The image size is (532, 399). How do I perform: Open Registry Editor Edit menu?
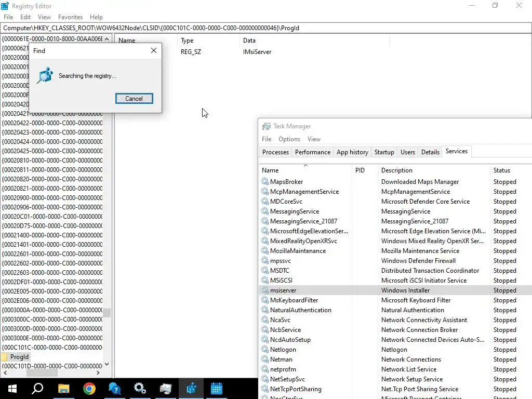[25, 17]
